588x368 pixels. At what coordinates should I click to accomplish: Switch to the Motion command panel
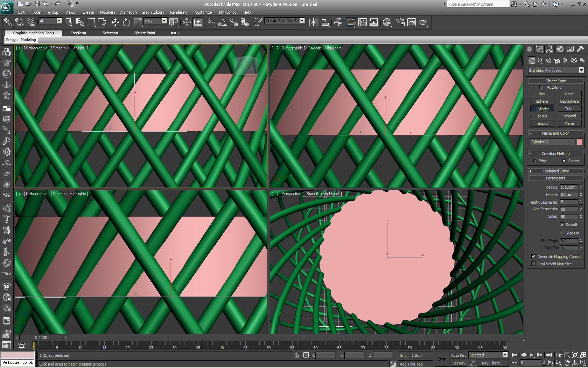tap(560, 49)
